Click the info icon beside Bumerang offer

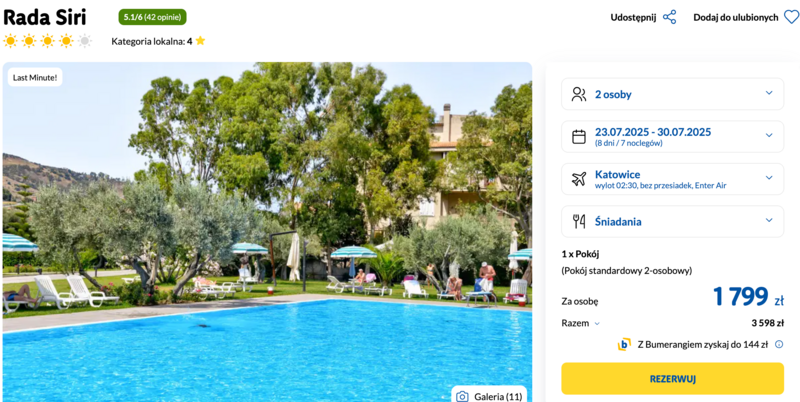coord(779,344)
